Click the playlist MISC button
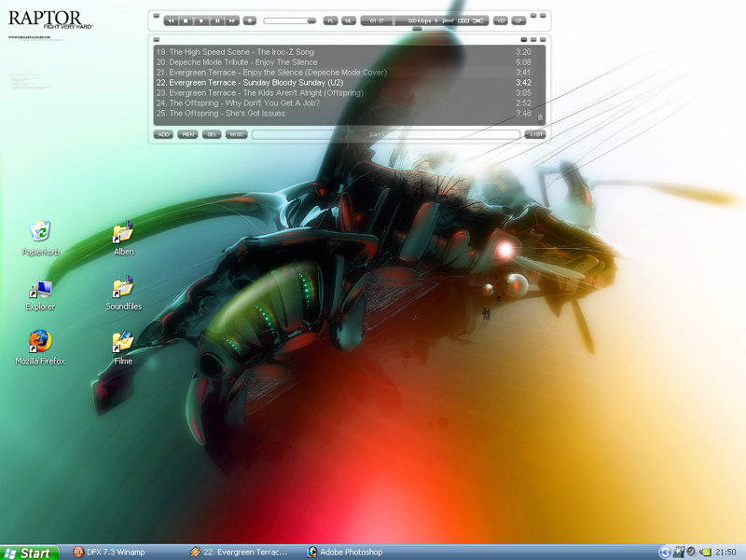746x560 pixels. coord(237,134)
